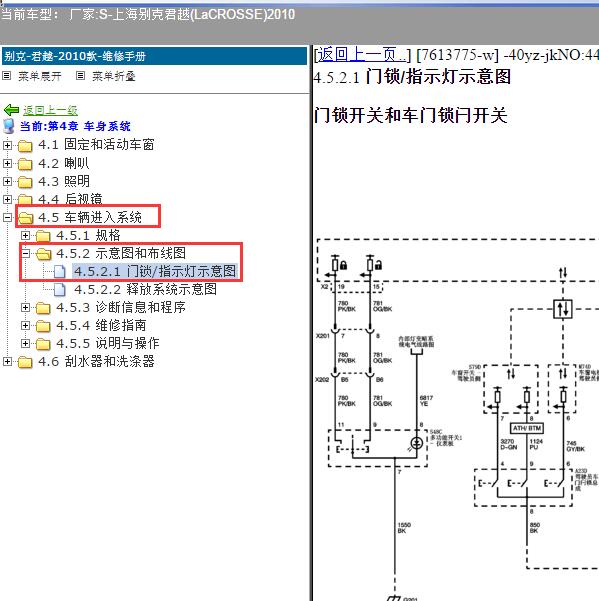Click the green back arrow icon
This screenshot has height=601, width=599.
coord(11,110)
